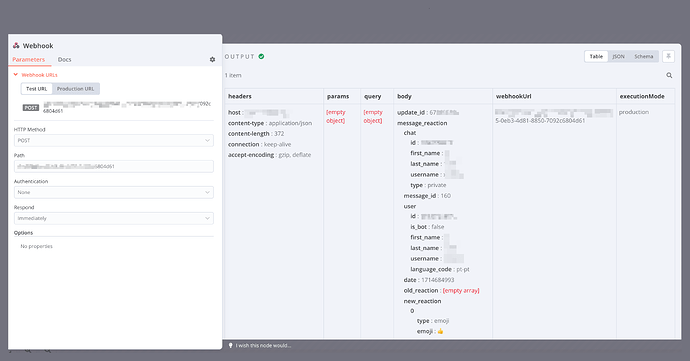Click the green output success checkmark
Image resolution: width=690 pixels, height=361 pixels.
click(x=261, y=56)
